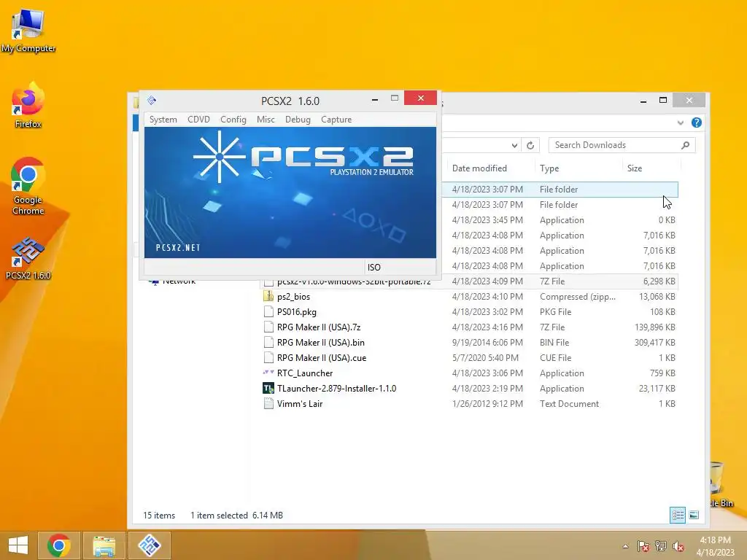Click the ISO status field in PCSX2
This screenshot has width=747, height=560.
[x=400, y=267]
